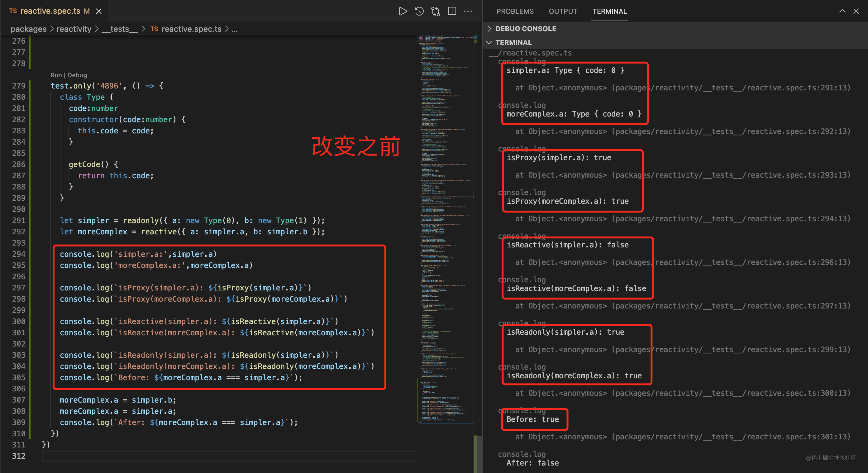
Task: Open terminal link reactive.spec.ts:292:13
Action: coord(731,131)
